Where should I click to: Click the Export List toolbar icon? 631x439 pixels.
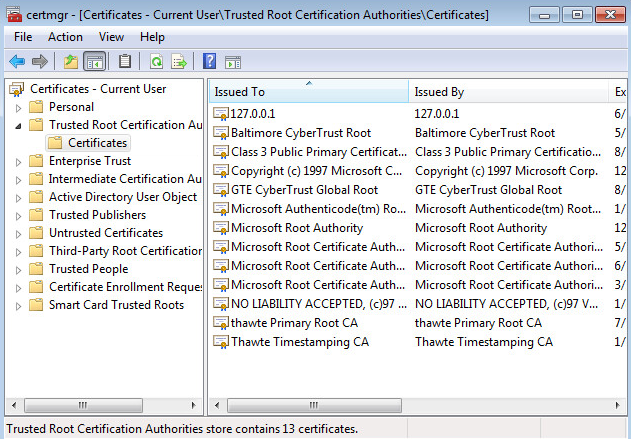pos(180,62)
